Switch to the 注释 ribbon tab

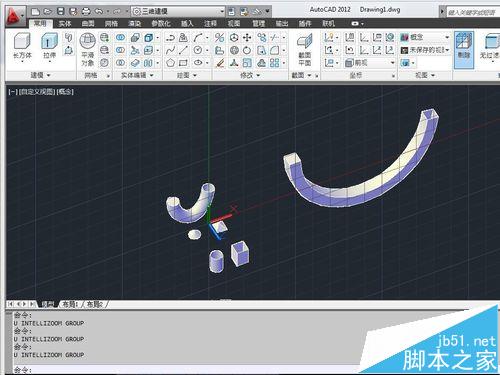210,23
